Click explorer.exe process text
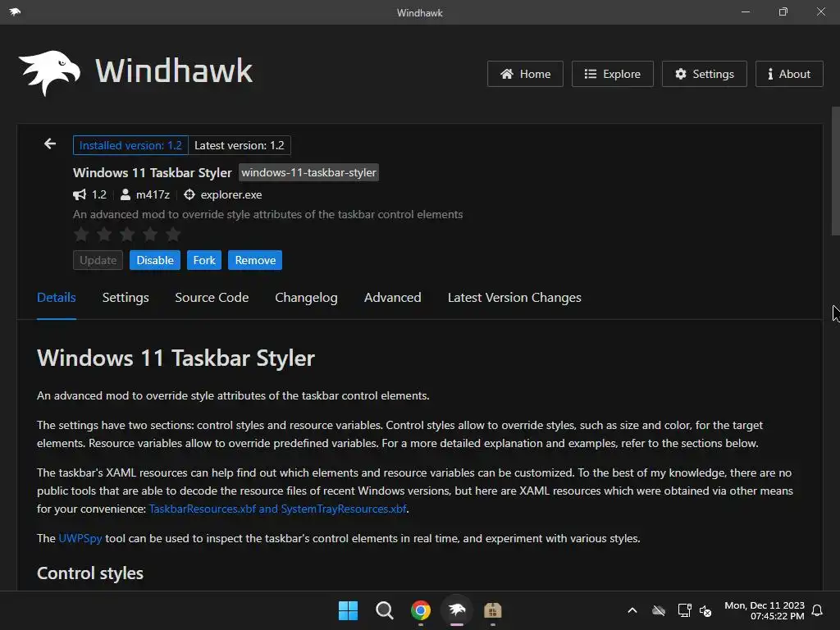Image resolution: width=840 pixels, height=630 pixels. point(231,195)
